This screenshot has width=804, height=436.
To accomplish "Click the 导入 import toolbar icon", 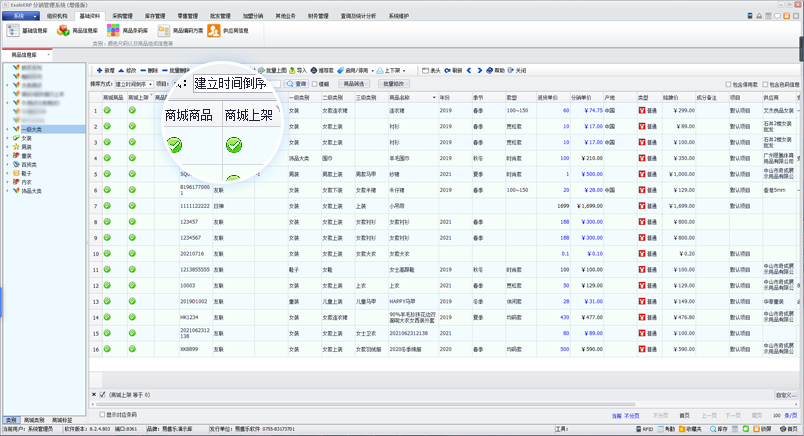I will 293,70.
